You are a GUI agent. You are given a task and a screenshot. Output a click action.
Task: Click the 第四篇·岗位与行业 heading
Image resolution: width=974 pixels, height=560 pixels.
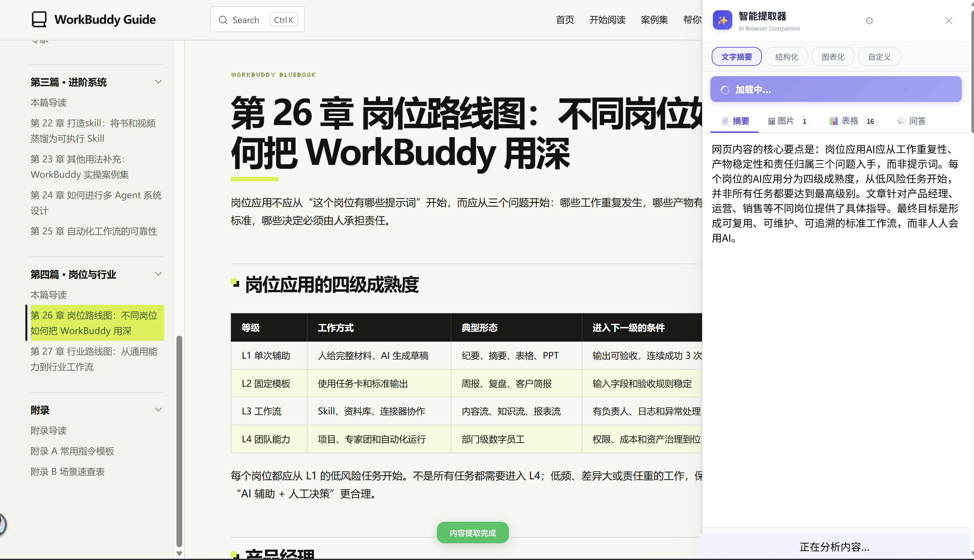73,274
